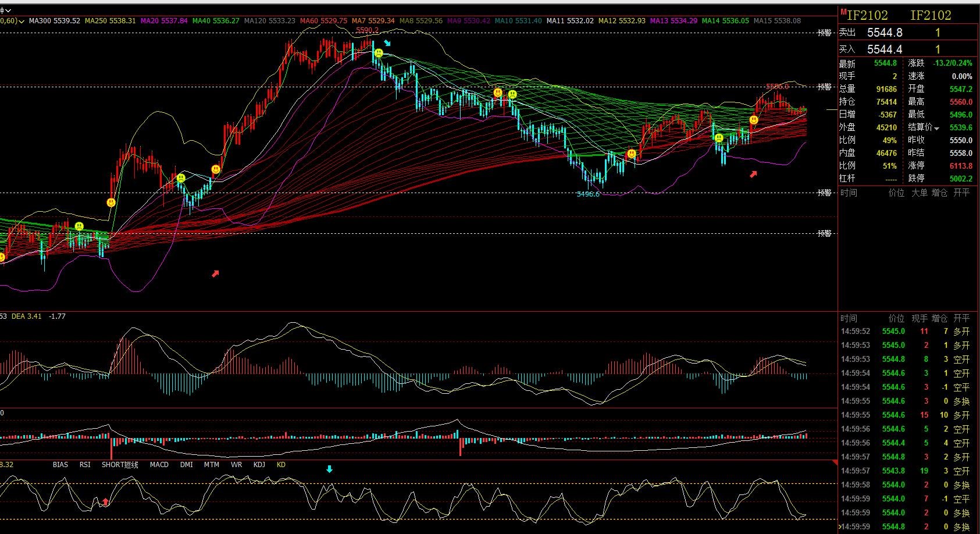Switch to the KDJ indicator tab
The height and width of the screenshot is (534, 980).
coord(259,465)
